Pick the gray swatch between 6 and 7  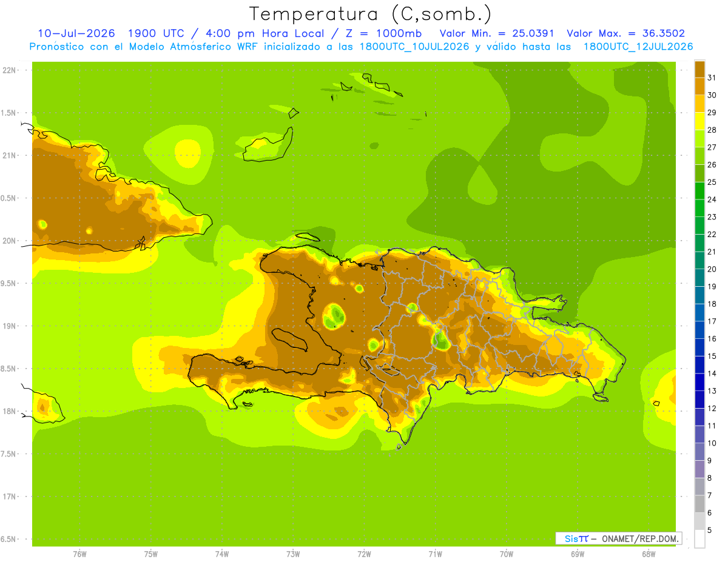[x=699, y=504]
